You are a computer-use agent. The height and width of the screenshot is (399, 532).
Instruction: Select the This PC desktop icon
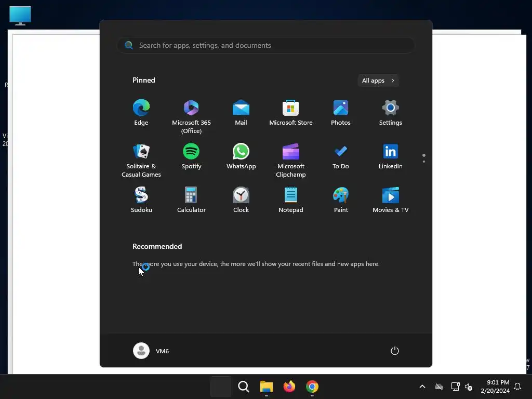[x=20, y=16]
